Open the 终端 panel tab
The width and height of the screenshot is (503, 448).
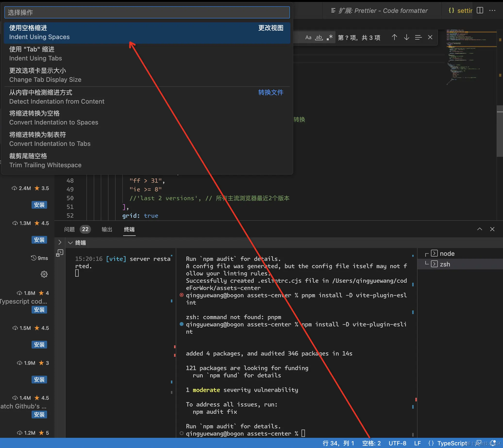pyautogui.click(x=129, y=229)
